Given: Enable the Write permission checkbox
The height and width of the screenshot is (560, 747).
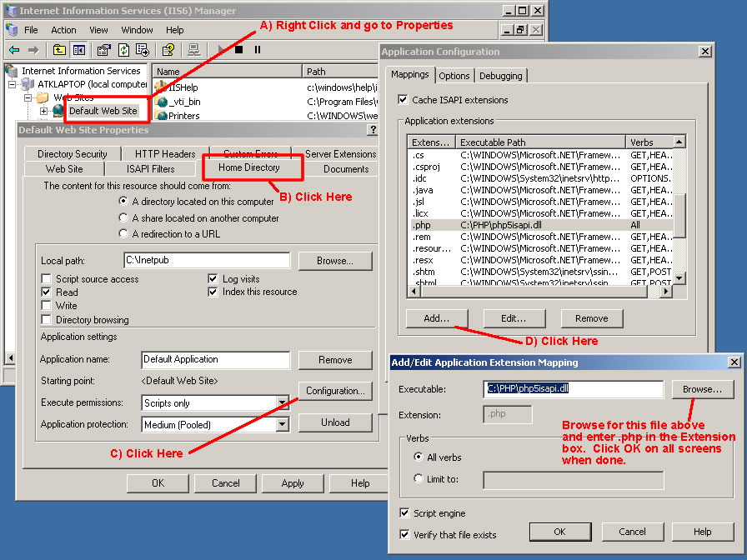Looking at the screenshot, I should [46, 305].
